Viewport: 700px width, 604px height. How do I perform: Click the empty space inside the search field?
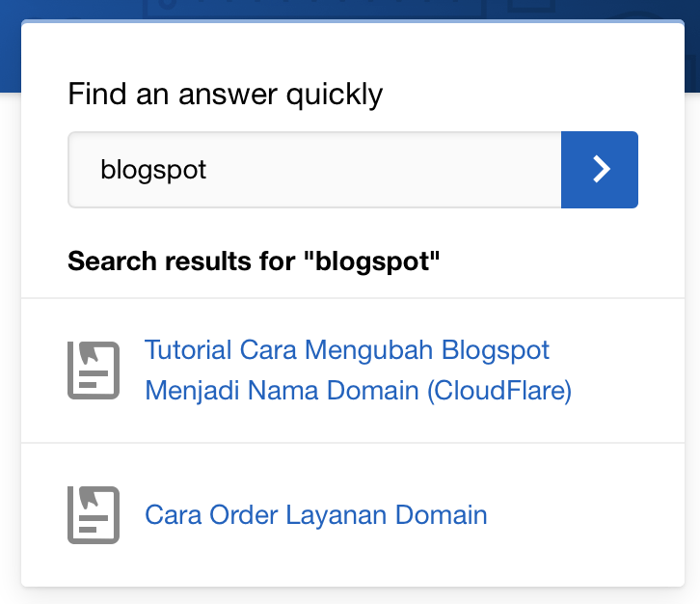pos(405,170)
